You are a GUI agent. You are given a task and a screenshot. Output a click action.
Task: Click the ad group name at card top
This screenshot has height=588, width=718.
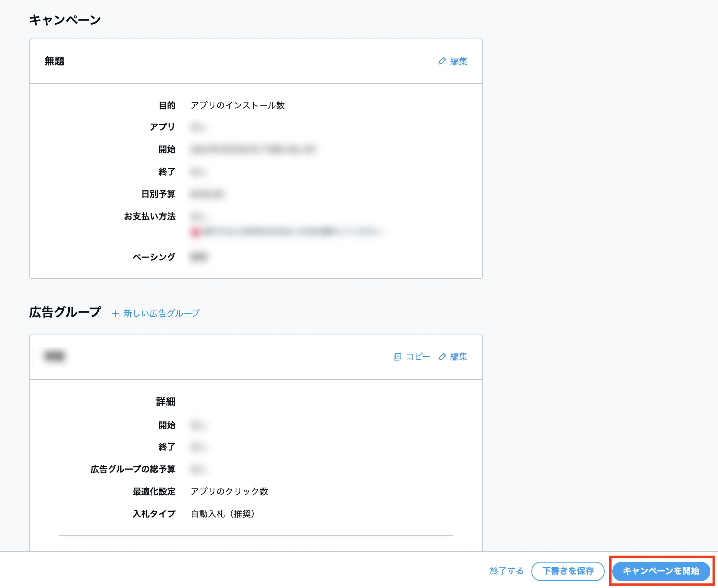click(54, 356)
